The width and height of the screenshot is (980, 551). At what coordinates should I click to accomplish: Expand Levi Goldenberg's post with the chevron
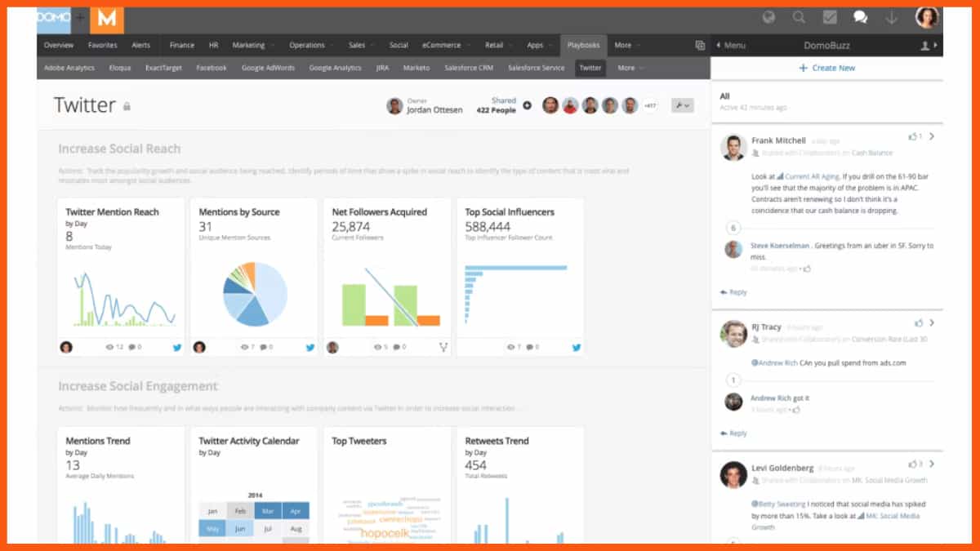[x=932, y=464]
